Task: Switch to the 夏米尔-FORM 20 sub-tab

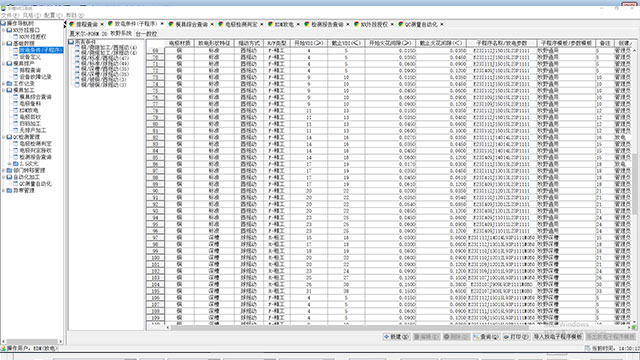Action: click(88, 34)
